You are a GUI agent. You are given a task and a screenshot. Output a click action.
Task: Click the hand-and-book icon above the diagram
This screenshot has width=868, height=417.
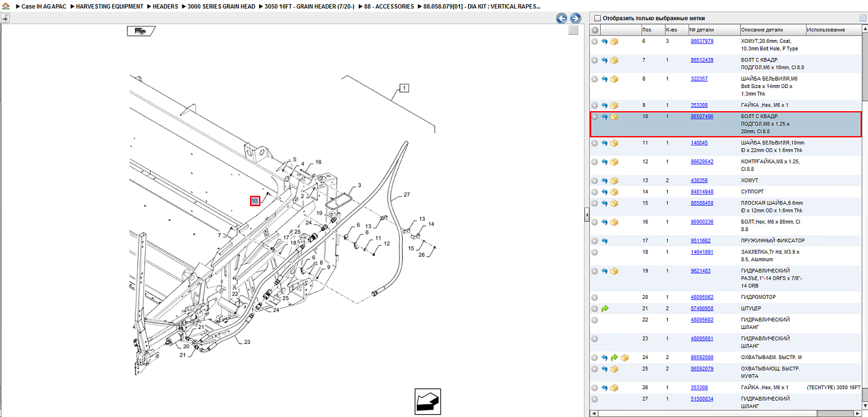coord(141,31)
